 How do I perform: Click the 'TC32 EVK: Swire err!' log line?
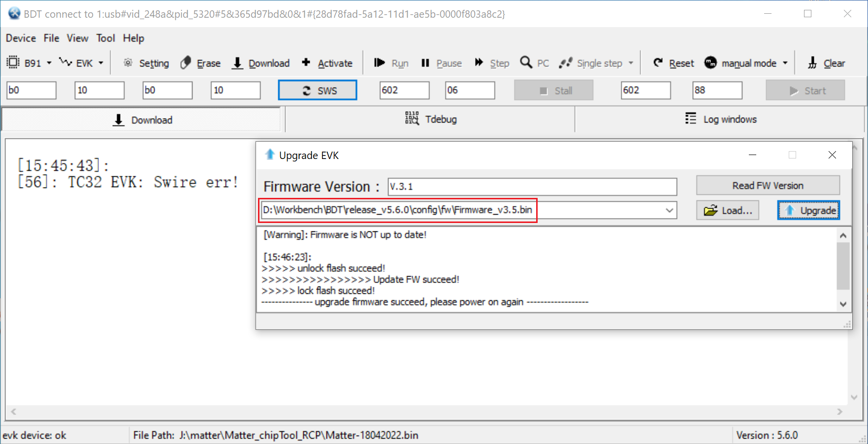pyautogui.click(x=128, y=182)
